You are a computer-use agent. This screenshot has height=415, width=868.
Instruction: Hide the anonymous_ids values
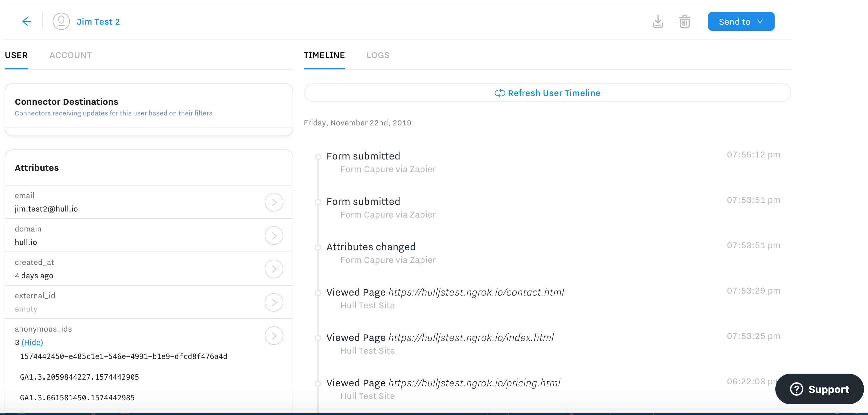[x=32, y=342]
